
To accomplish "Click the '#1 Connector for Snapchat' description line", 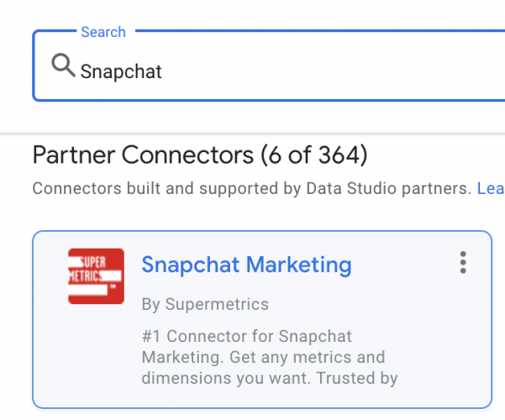I will click(x=247, y=337).
